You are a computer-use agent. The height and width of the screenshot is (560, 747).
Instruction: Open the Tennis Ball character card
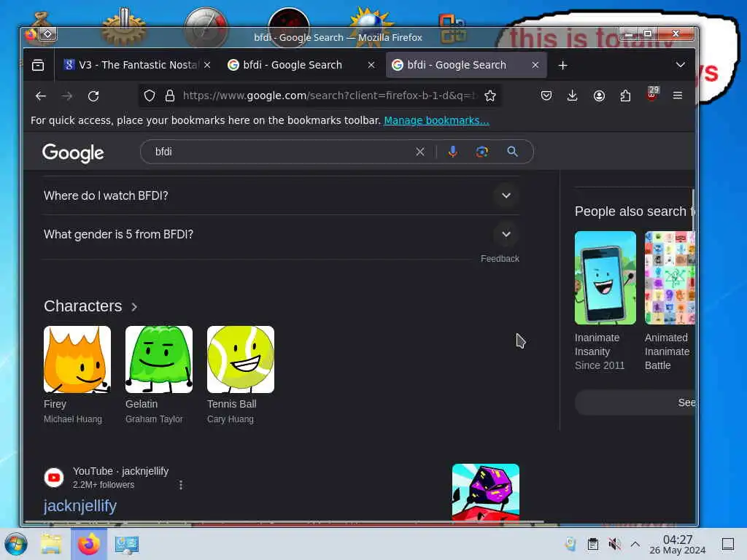(x=241, y=375)
